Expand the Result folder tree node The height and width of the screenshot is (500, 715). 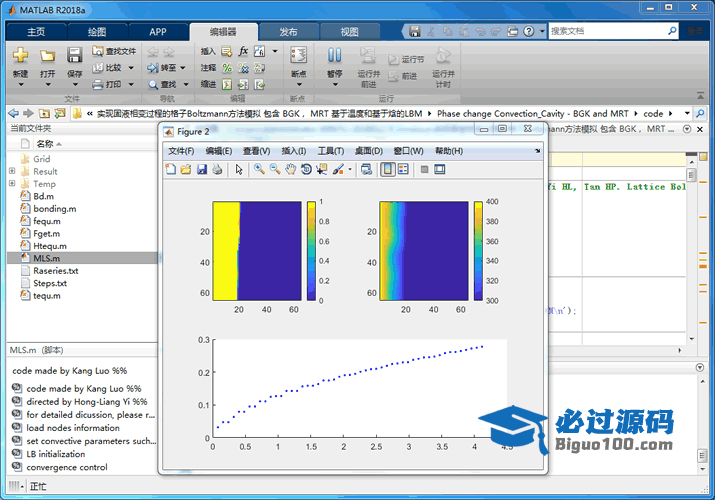12,171
